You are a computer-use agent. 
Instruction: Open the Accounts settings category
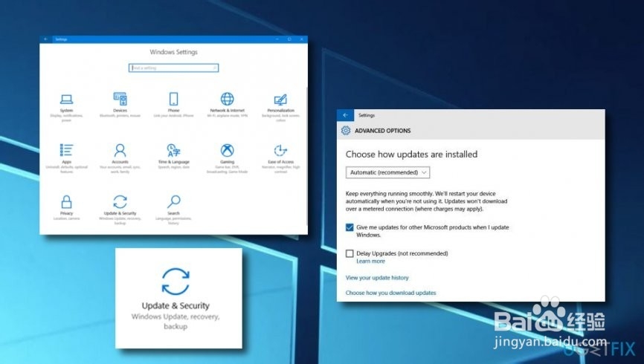[120, 158]
